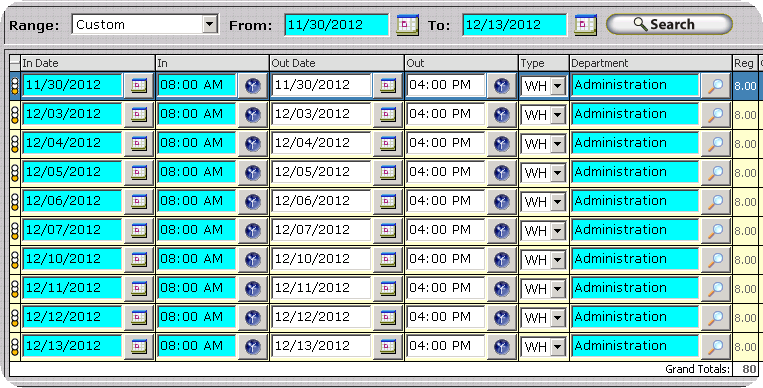The height and width of the screenshot is (388, 763).
Task: Open In Date calendar for 12/05/2012 row
Action: click(139, 173)
